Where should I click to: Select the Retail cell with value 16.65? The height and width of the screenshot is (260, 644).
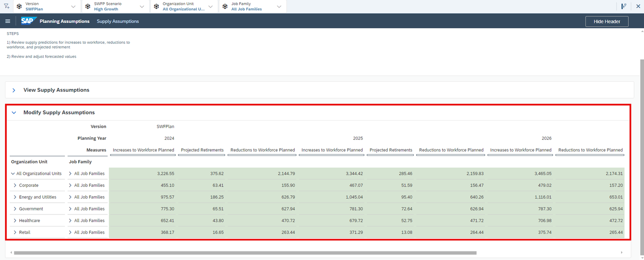click(x=202, y=232)
